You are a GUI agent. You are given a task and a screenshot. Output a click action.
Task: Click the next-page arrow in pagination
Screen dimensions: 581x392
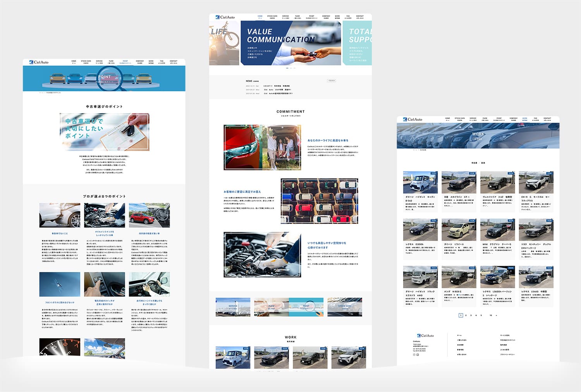click(496, 315)
